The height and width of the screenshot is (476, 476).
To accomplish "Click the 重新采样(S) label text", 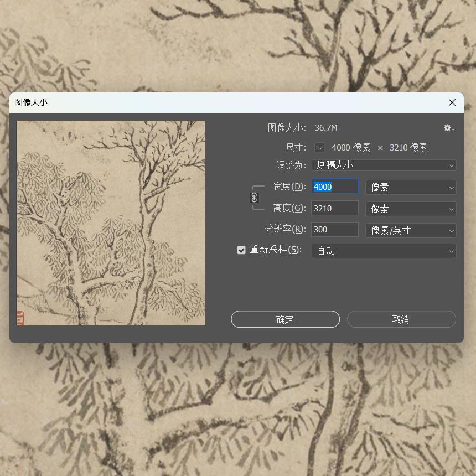I will coord(276,250).
